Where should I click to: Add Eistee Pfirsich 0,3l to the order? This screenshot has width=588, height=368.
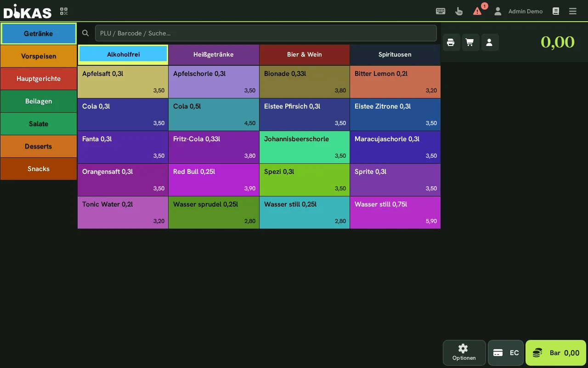click(x=305, y=115)
